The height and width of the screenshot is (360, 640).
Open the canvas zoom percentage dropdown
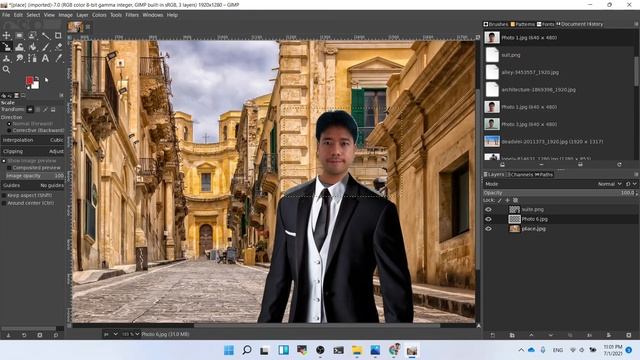[130, 334]
